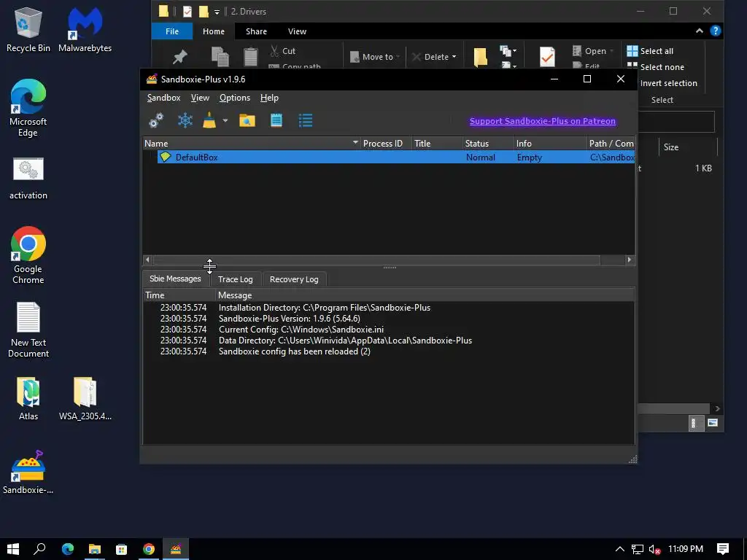
Task: Select the Atlas desktop folder
Action: [x=28, y=399]
